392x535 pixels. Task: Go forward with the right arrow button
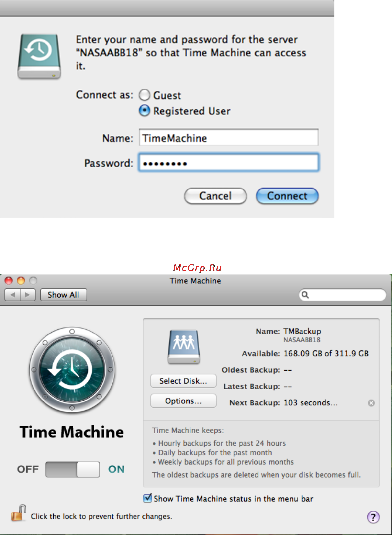28,295
